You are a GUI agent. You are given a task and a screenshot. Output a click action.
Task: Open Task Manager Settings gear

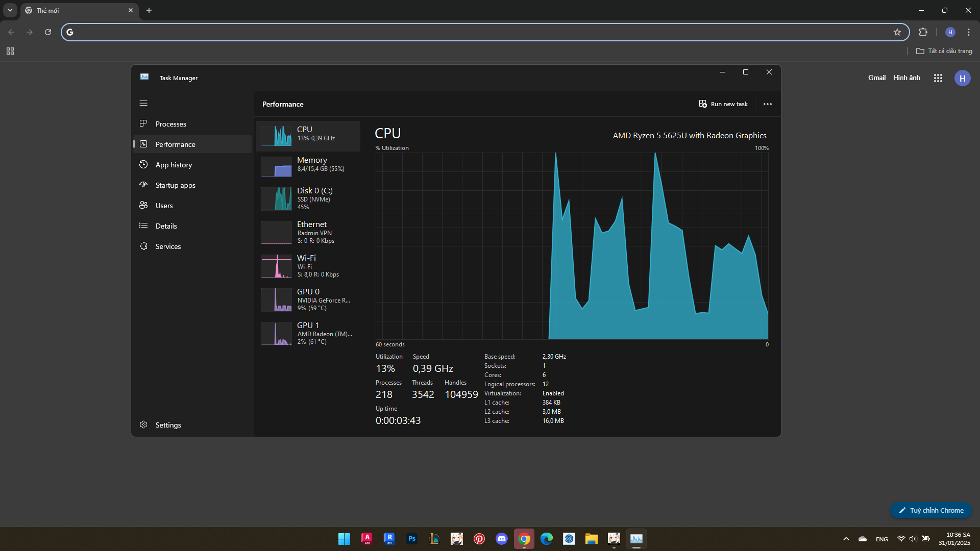click(143, 424)
